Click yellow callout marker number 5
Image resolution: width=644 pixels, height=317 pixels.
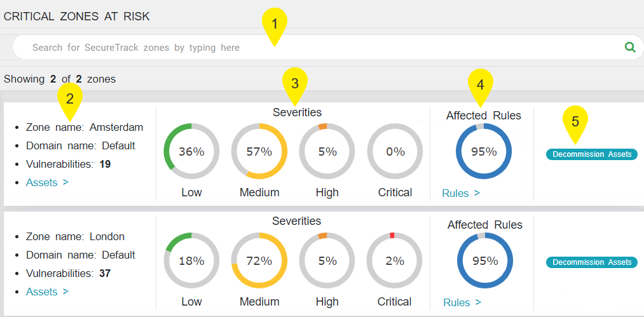click(575, 122)
